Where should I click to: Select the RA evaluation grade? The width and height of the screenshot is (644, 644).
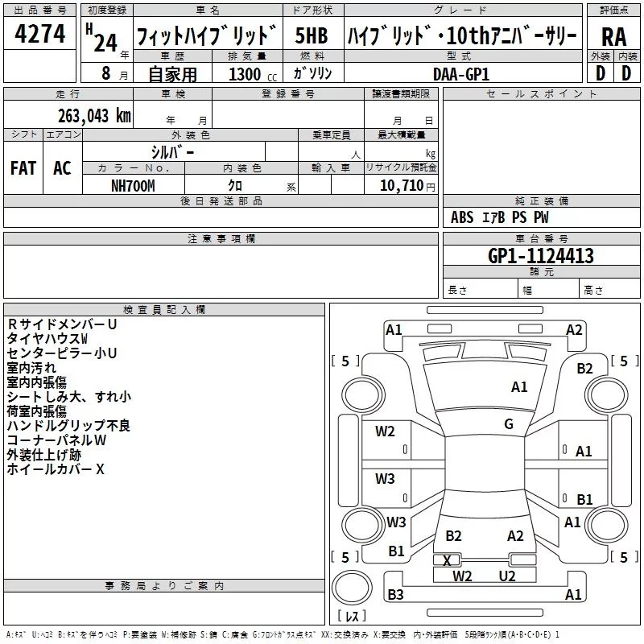click(x=613, y=37)
